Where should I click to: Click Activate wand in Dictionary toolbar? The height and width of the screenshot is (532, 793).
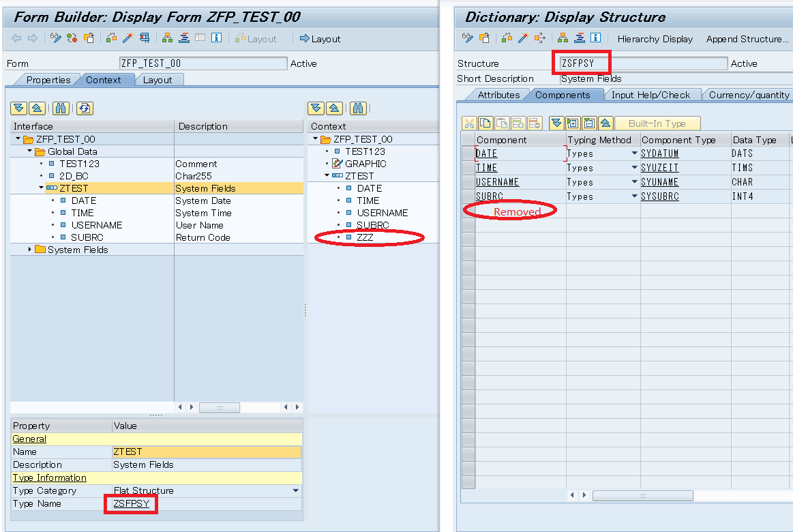coord(524,38)
